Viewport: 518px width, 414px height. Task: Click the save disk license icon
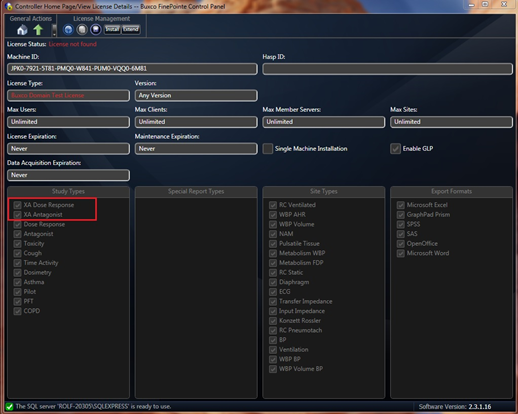(x=96, y=30)
